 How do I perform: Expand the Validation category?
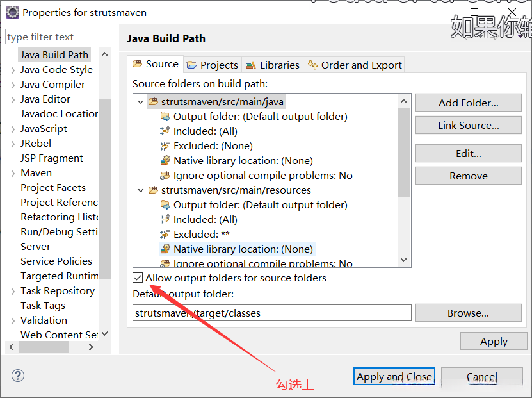pyautogui.click(x=13, y=321)
